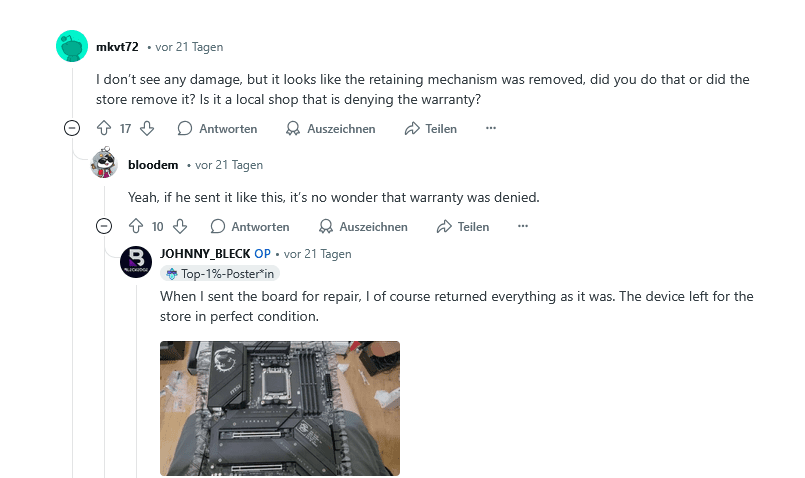Screen dimensions: 805x478
Task: Open bloodem's avatar profile
Action: (x=104, y=165)
